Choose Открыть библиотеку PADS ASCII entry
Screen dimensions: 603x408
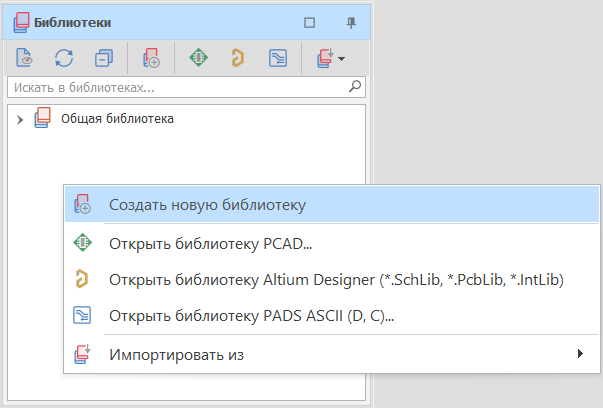[x=332, y=316]
